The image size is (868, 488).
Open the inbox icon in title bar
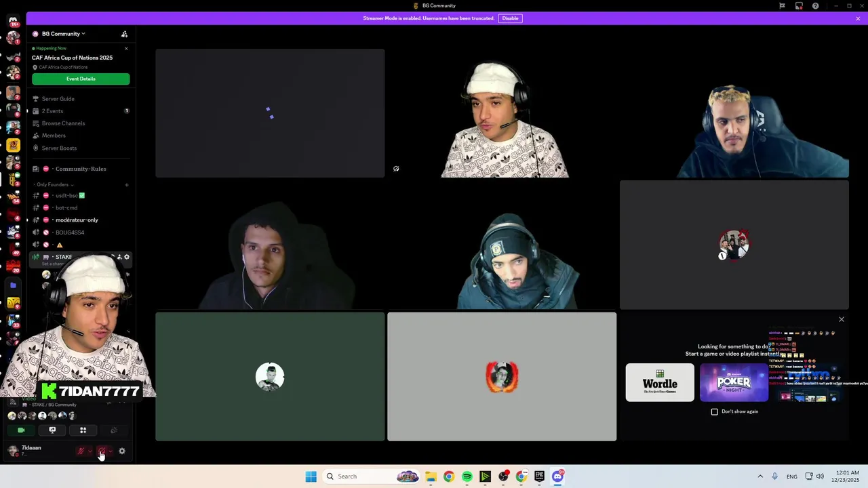point(799,5)
